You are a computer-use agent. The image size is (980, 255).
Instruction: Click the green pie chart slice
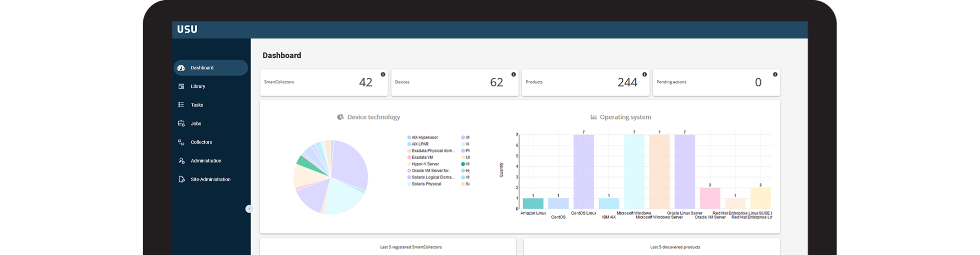pos(306,164)
